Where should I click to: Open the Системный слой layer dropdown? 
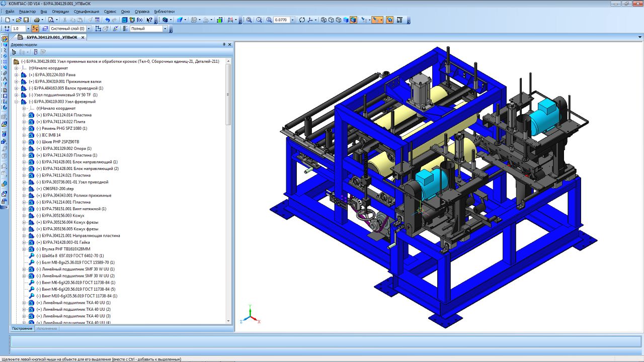89,29
